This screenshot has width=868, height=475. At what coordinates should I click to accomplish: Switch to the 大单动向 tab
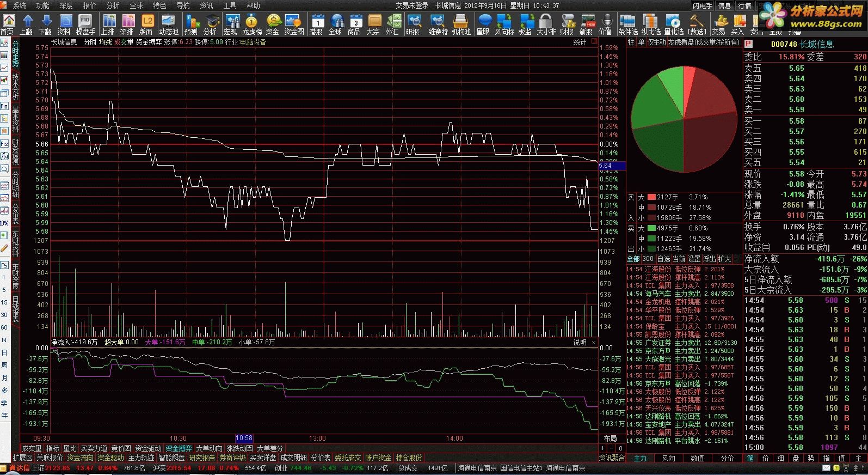210,448
